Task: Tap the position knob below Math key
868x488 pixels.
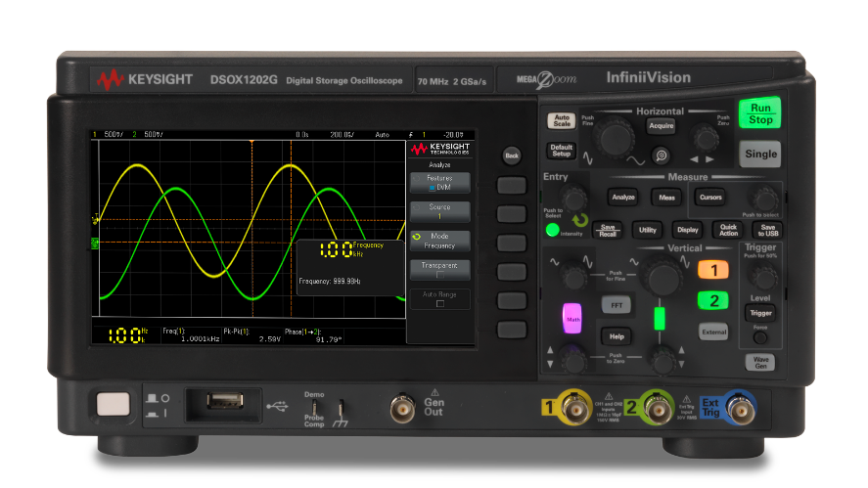Action: [573, 360]
